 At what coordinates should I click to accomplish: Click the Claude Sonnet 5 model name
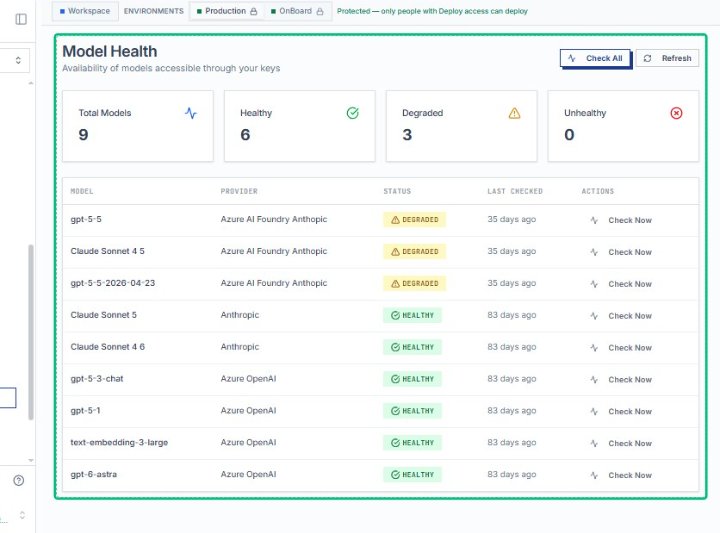[x=103, y=315]
